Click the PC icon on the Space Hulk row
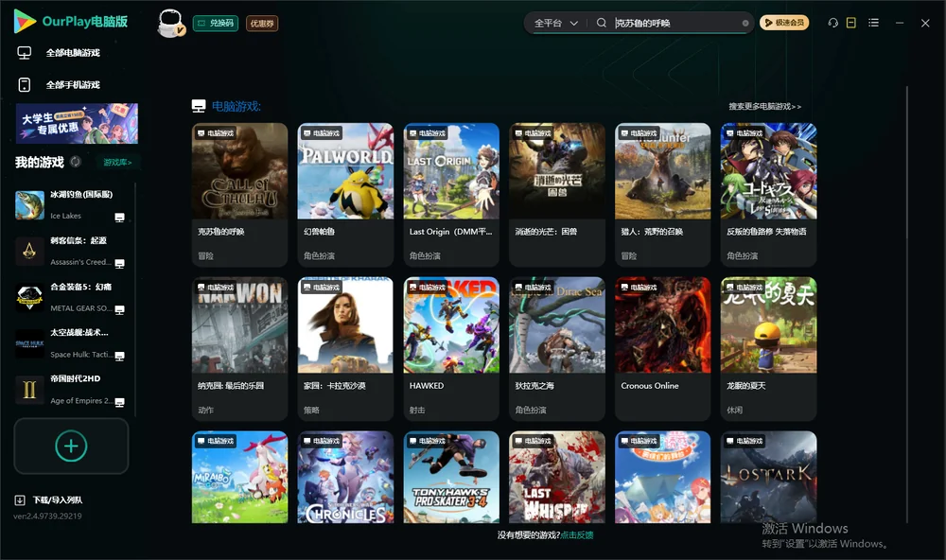Viewport: 946px width, 560px height. (119, 356)
